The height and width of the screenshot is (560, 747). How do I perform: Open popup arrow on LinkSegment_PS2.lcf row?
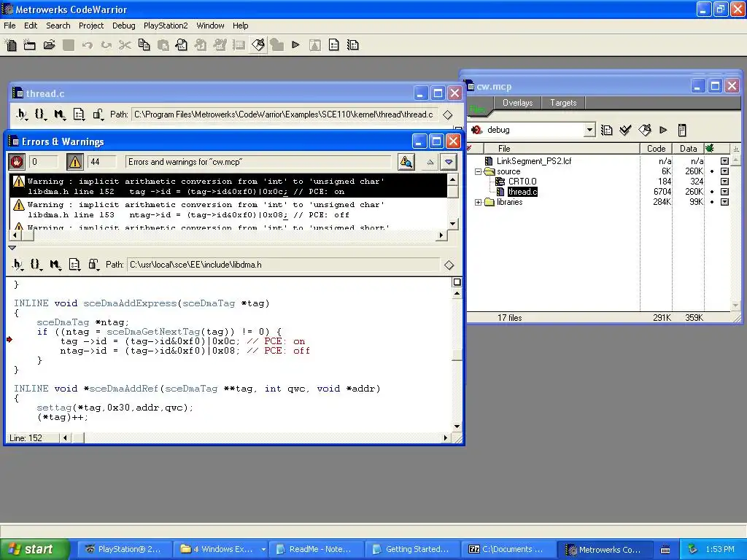(x=724, y=161)
